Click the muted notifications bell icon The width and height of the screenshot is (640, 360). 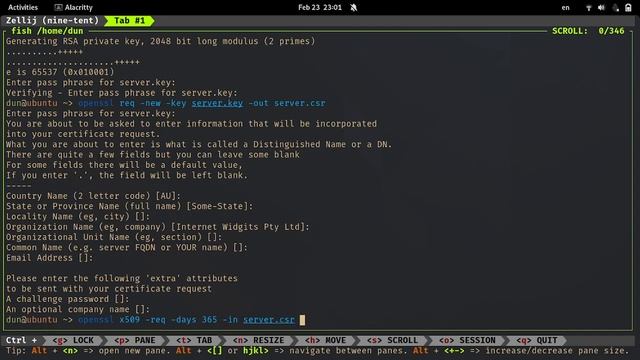click(x=354, y=7)
